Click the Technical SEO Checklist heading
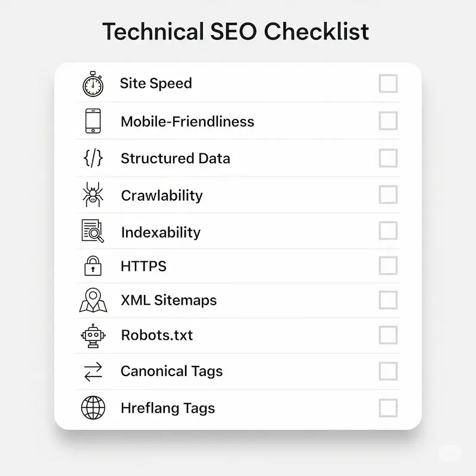The image size is (476, 476). click(x=236, y=32)
